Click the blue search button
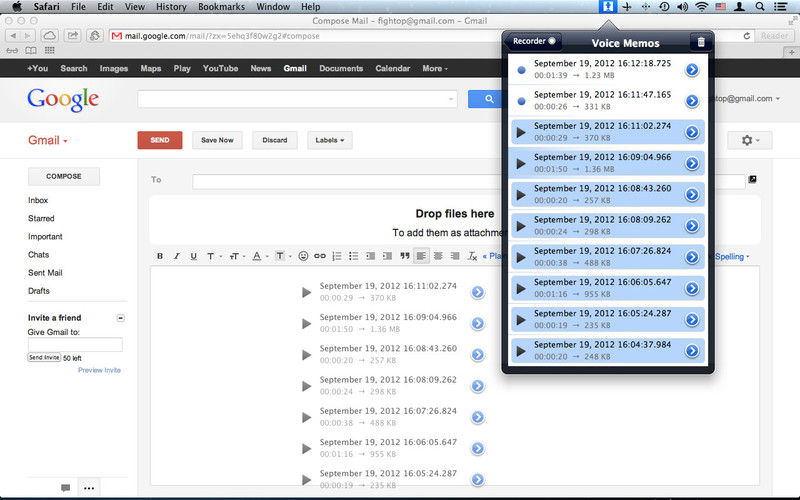 coord(485,99)
